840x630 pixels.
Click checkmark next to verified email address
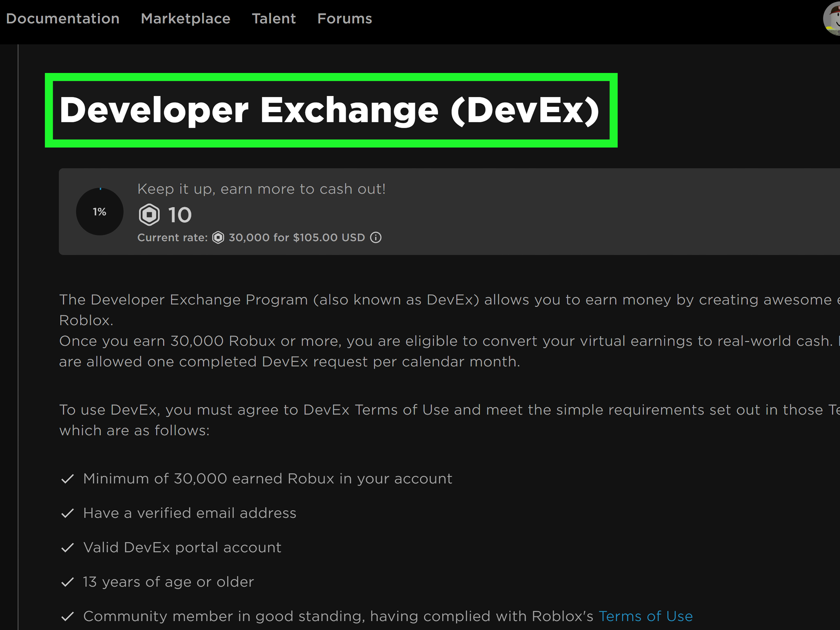[x=67, y=513]
